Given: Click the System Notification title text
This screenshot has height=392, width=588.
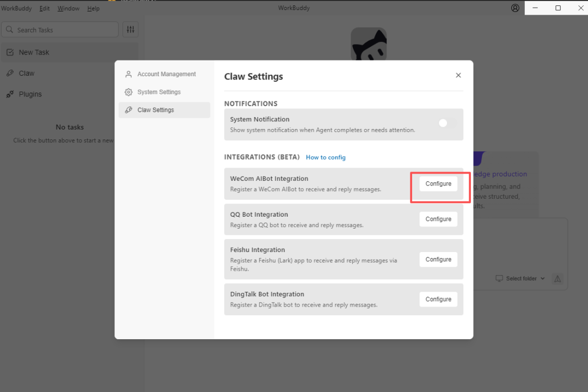Looking at the screenshot, I should pos(260,119).
